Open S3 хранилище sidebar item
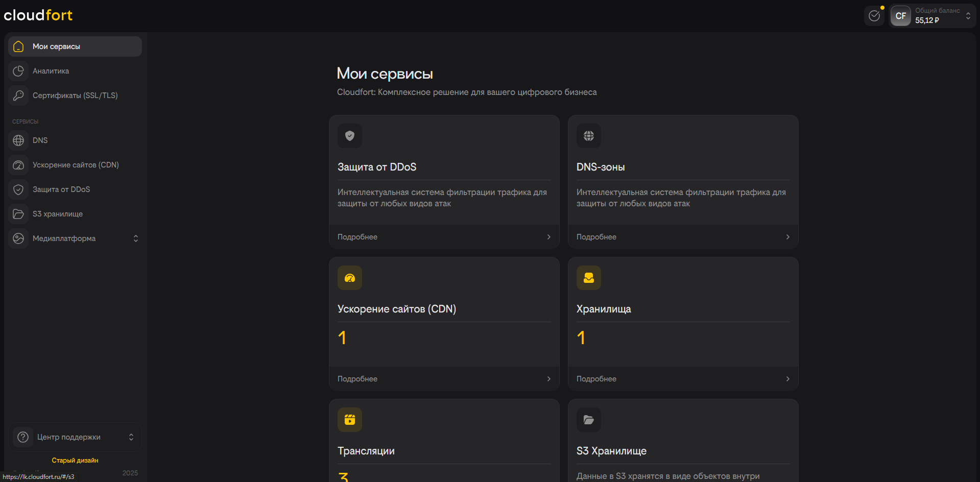Viewport: 980px width, 482px height. pos(57,214)
